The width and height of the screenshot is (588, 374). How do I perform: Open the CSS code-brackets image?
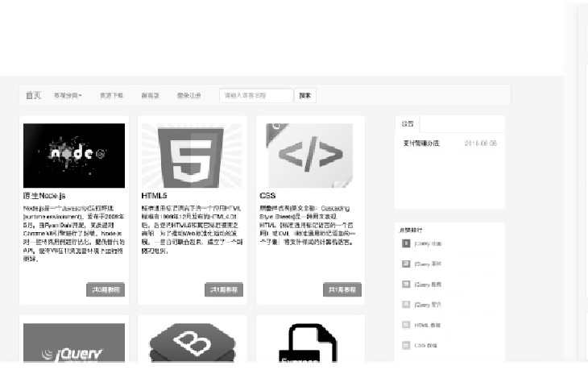[x=309, y=156]
